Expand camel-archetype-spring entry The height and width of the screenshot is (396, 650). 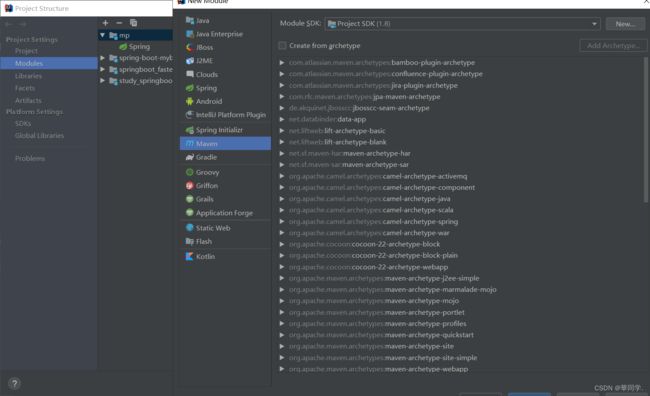point(282,221)
